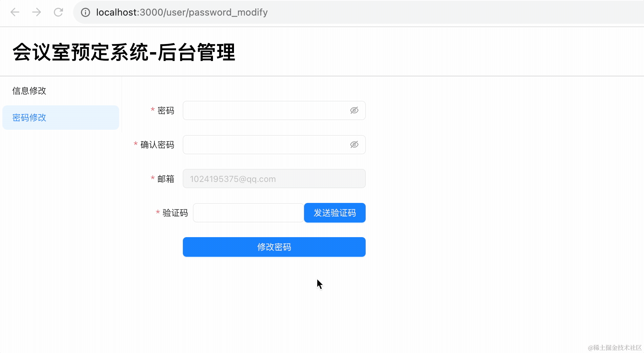Screen dimensions: 644x353
Task: Submit with the 修改密码 button
Action: pyautogui.click(x=274, y=247)
